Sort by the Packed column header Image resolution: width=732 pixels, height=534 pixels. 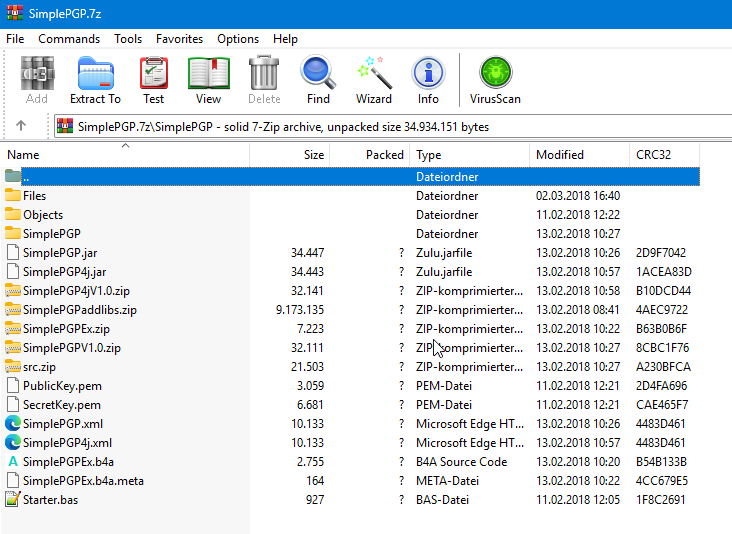coord(370,155)
